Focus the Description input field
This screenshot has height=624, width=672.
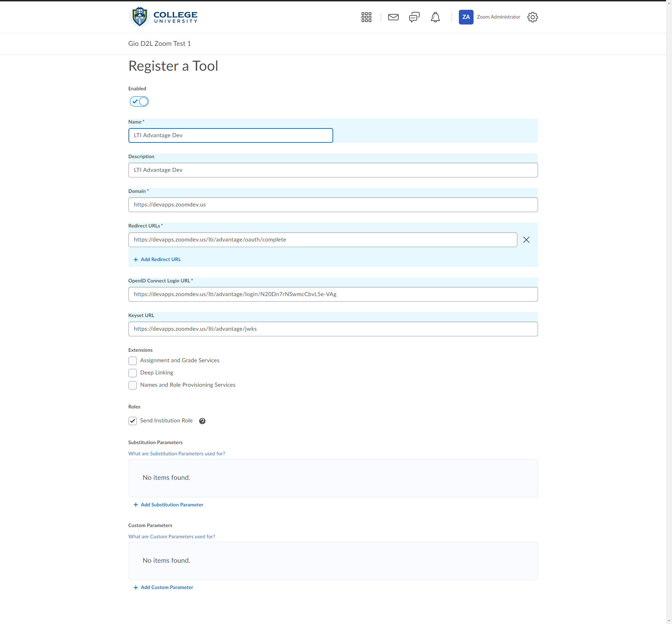point(333,170)
